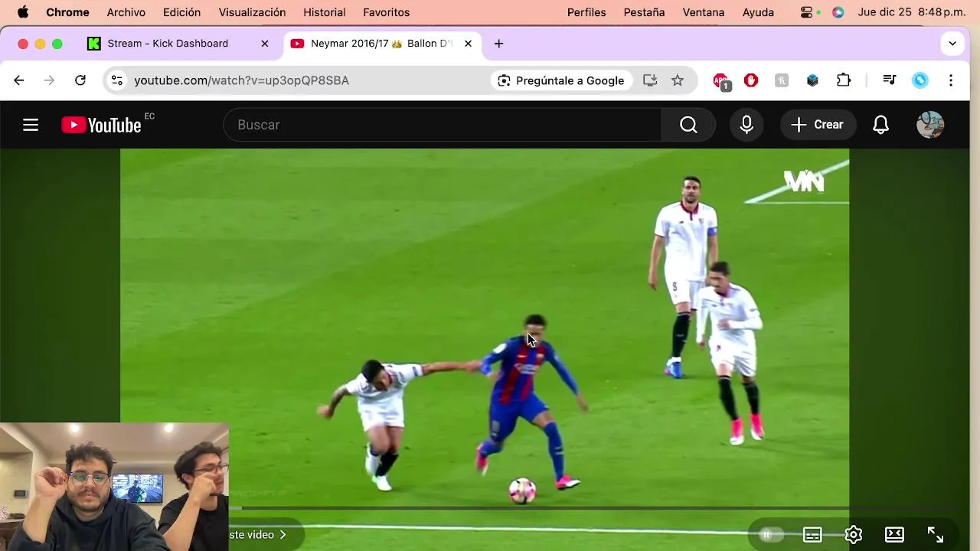This screenshot has height=551, width=980.
Task: Reload the YouTube page
Action: pos(80,80)
